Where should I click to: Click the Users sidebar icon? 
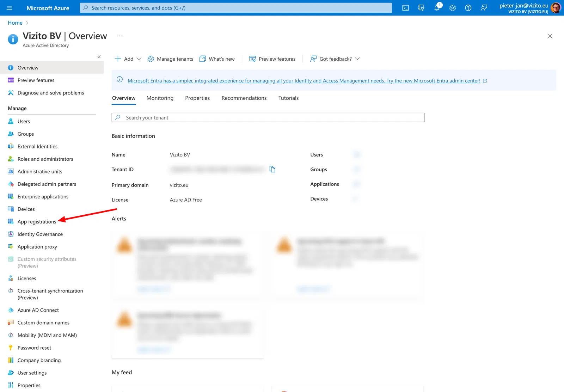pyautogui.click(x=11, y=121)
